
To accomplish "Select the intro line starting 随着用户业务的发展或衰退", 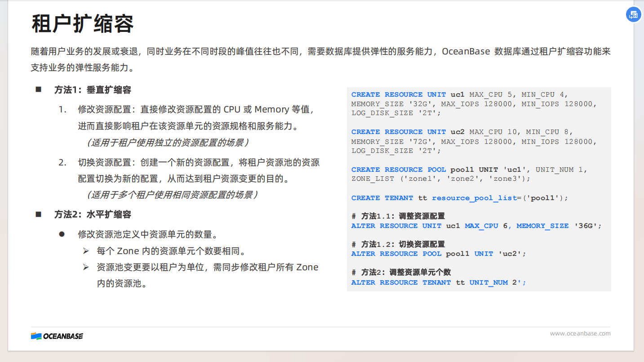I will pos(321,51).
